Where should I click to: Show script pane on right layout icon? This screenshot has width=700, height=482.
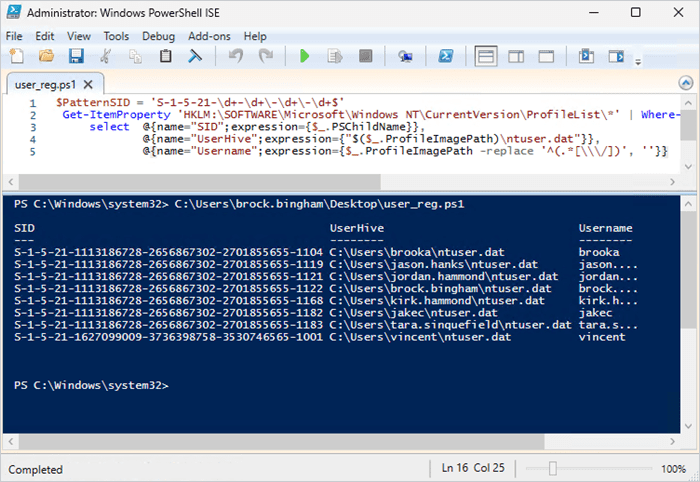516,57
